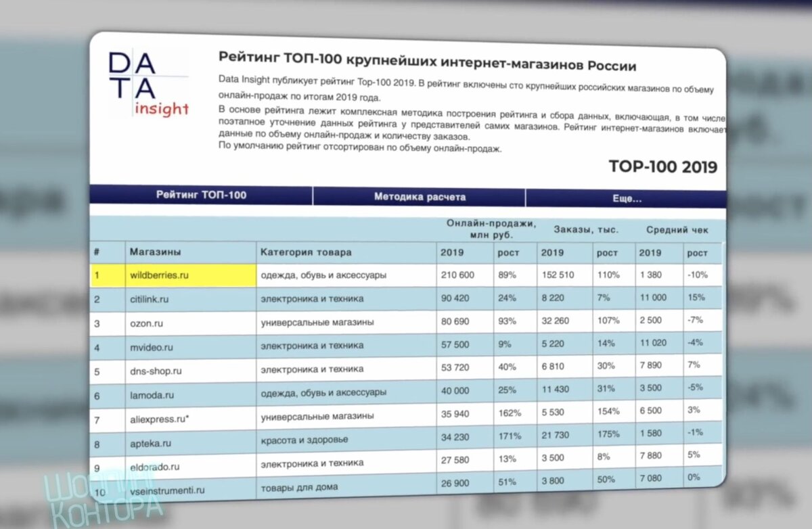Click lamoda orders value 11 430

point(556,390)
